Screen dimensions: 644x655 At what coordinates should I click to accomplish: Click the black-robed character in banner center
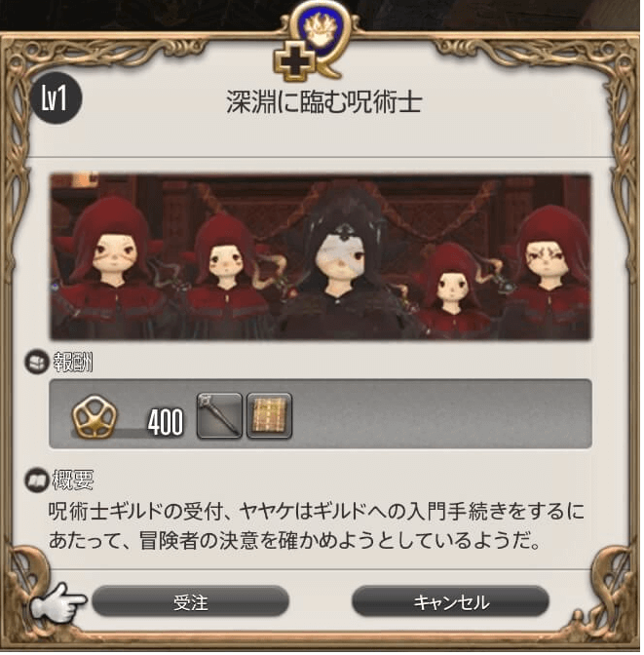click(340, 267)
